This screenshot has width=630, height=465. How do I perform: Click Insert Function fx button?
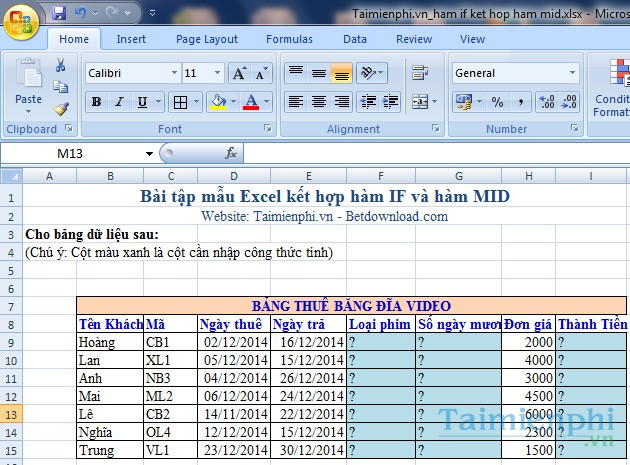(230, 153)
